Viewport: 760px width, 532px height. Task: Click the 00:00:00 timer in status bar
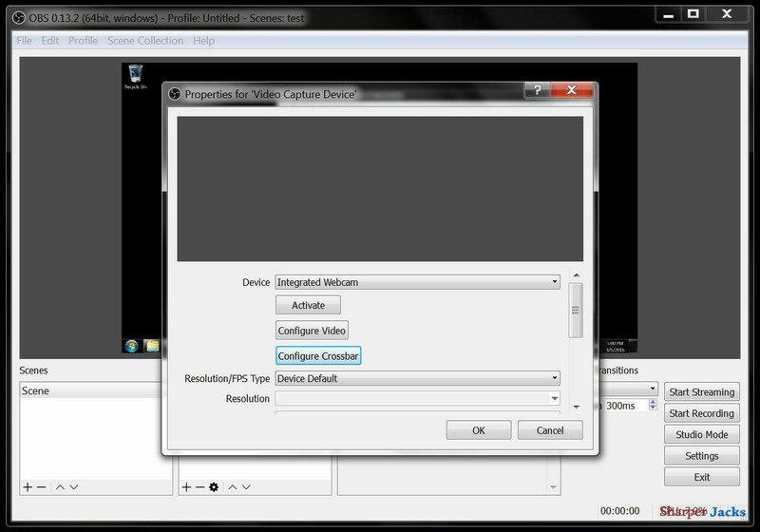[620, 511]
